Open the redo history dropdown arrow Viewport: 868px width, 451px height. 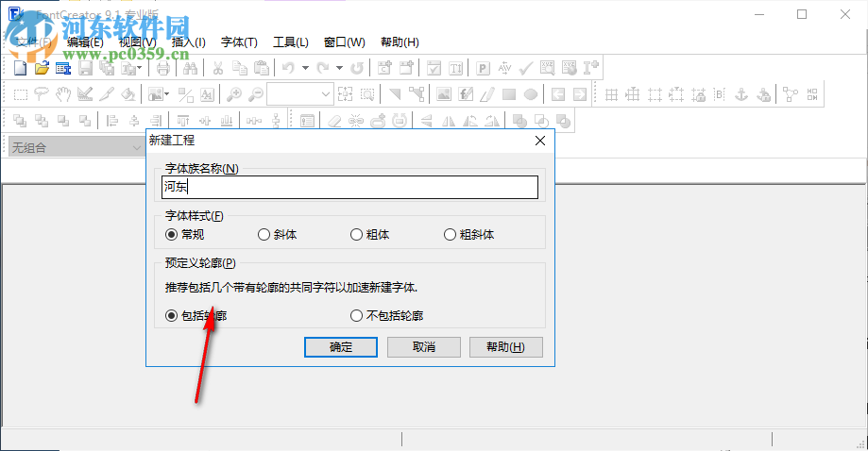pyautogui.click(x=339, y=68)
